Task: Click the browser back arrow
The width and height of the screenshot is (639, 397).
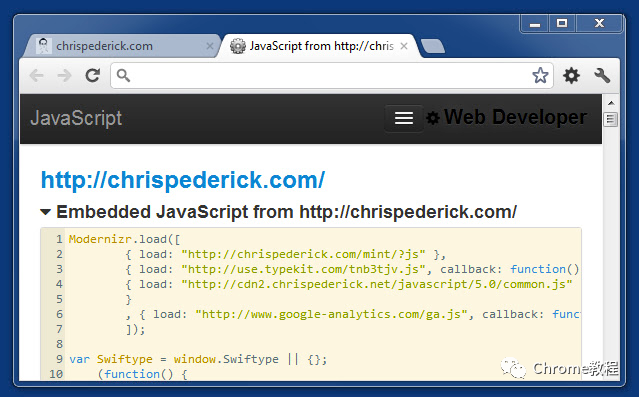Action: [x=37, y=75]
